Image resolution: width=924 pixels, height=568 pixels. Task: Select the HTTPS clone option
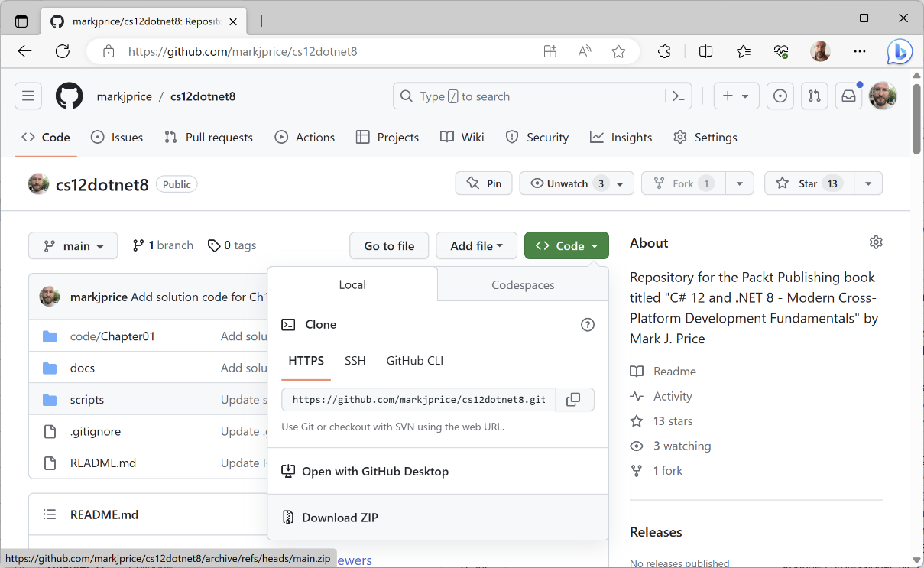[x=306, y=361]
